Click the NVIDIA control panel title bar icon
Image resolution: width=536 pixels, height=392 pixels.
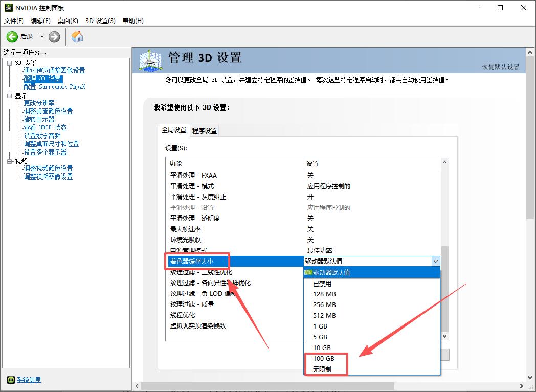pos(9,8)
